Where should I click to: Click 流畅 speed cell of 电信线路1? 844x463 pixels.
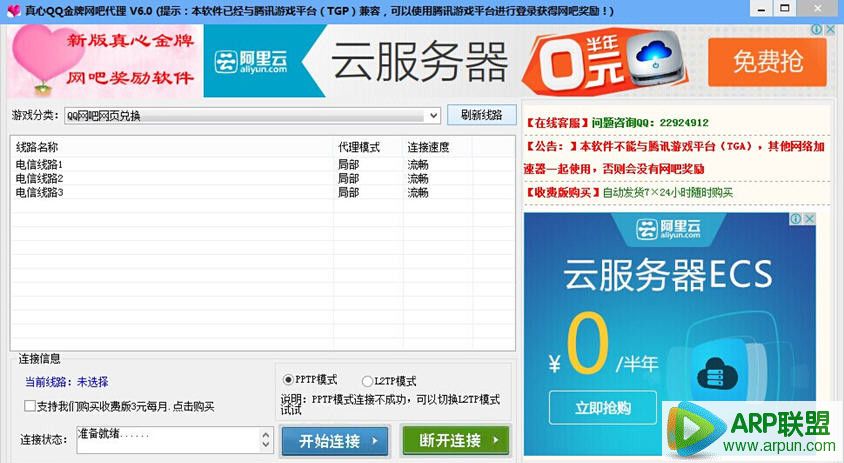tap(418, 164)
